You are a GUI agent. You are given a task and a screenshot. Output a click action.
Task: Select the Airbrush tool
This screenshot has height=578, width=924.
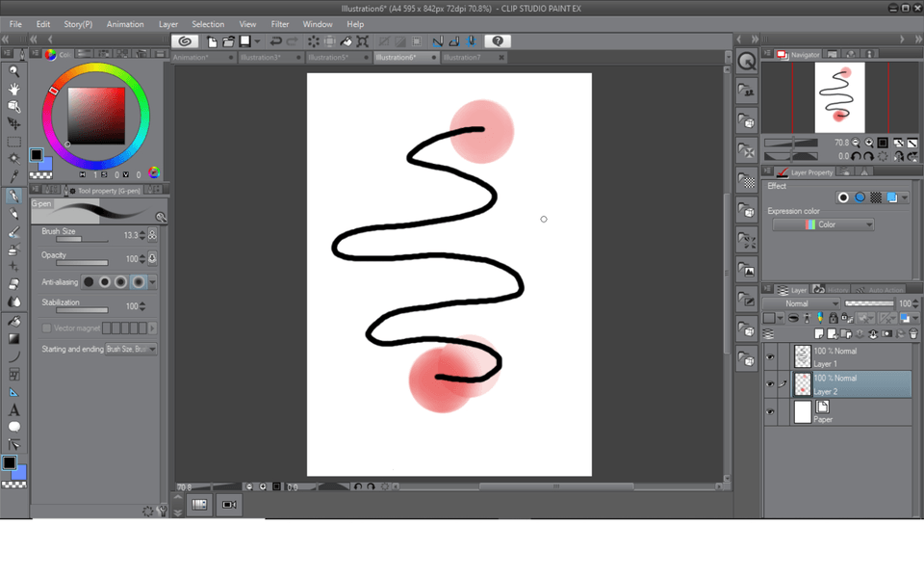tap(13, 250)
